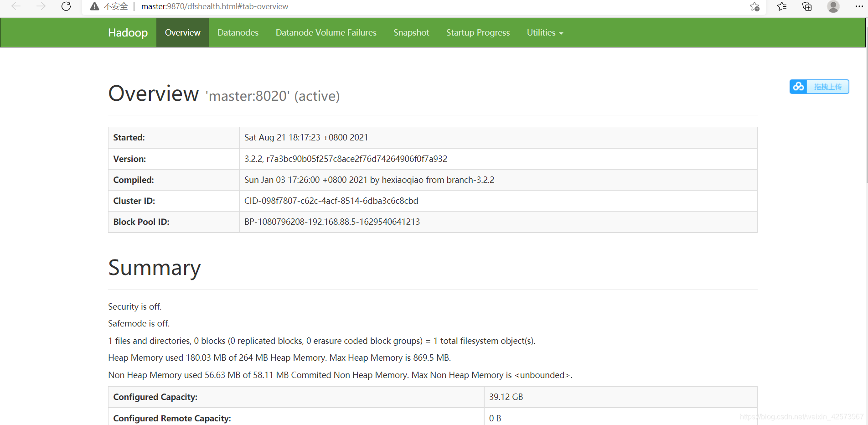The image size is (868, 425).
Task: Click the blue drag-upload button
Action: tap(827, 87)
